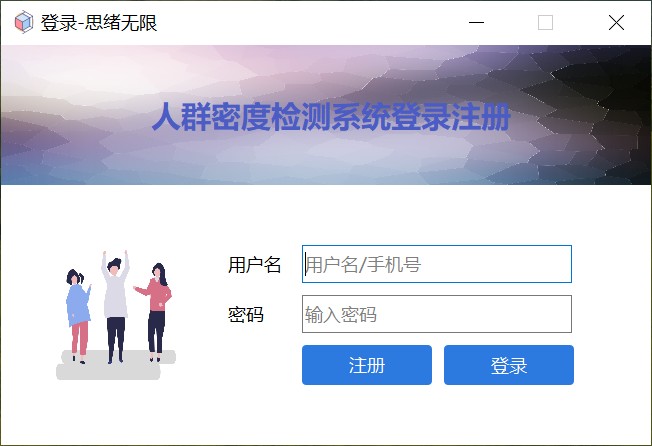Click the 人群密度检测系统登录注册 banner heading
This screenshot has height=446, width=652.
[331, 117]
